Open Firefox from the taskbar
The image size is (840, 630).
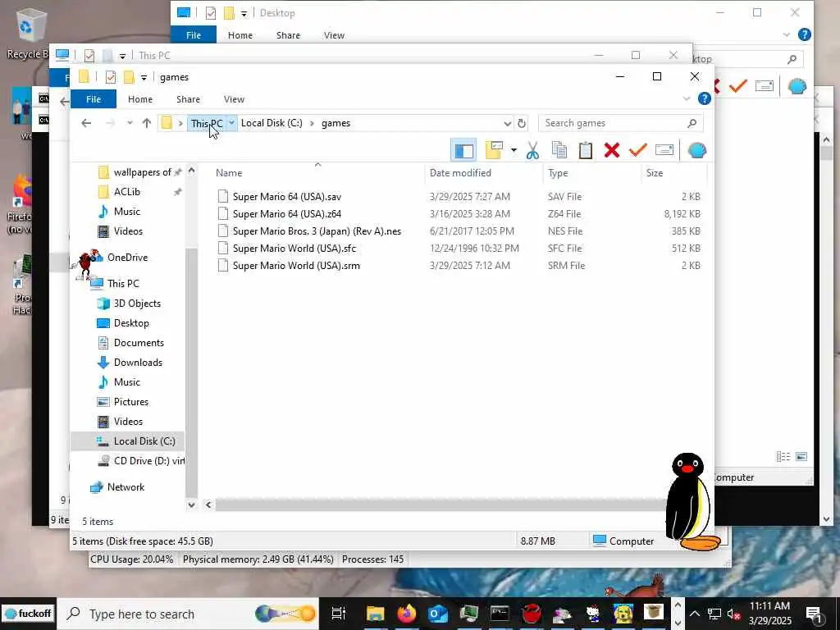(x=407, y=614)
